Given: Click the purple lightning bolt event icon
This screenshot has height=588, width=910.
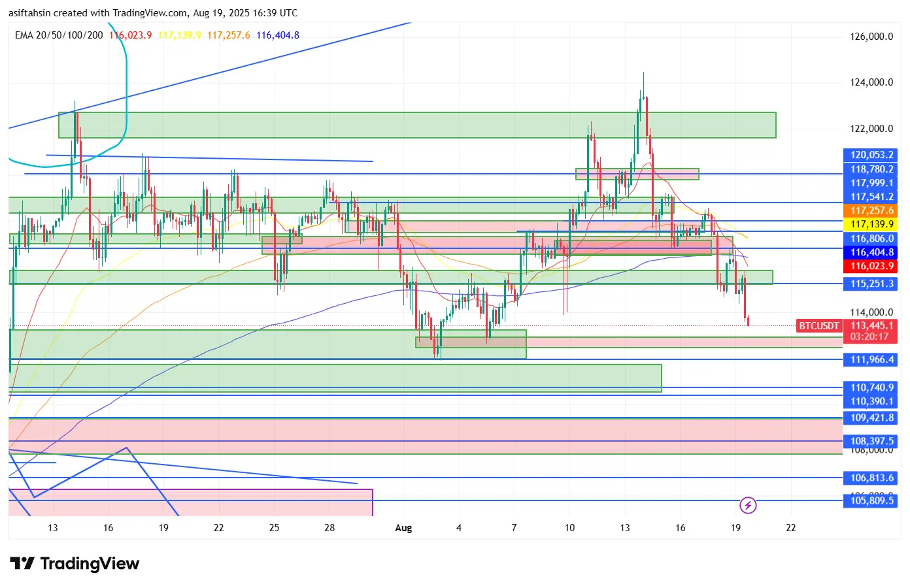Looking at the screenshot, I should tap(748, 505).
